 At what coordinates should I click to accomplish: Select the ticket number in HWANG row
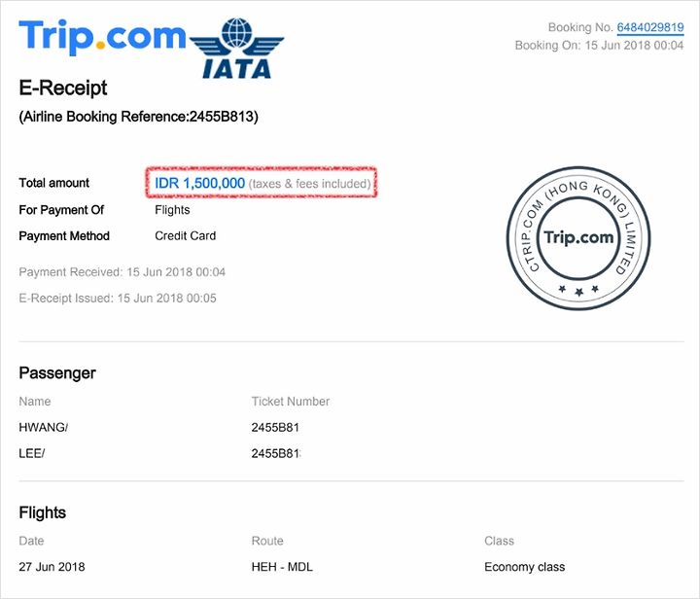(275, 427)
